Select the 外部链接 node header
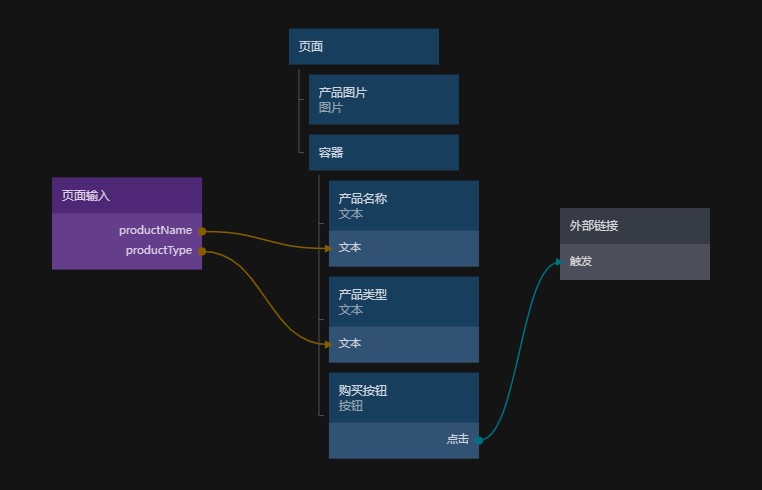762x490 pixels. click(635, 226)
